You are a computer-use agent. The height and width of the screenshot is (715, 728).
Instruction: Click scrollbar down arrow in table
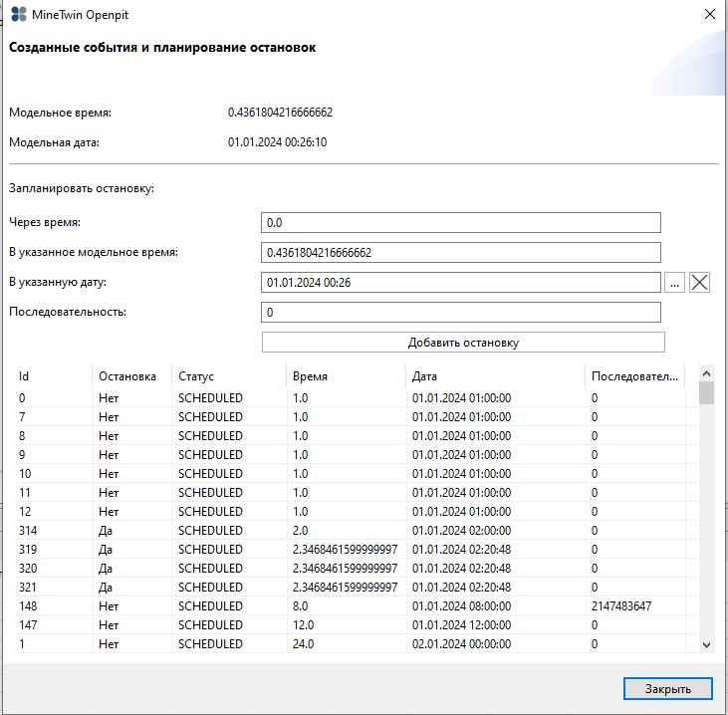(707, 644)
